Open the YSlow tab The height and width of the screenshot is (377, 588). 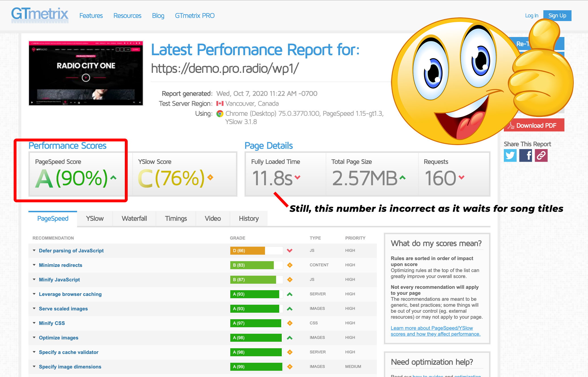95,219
